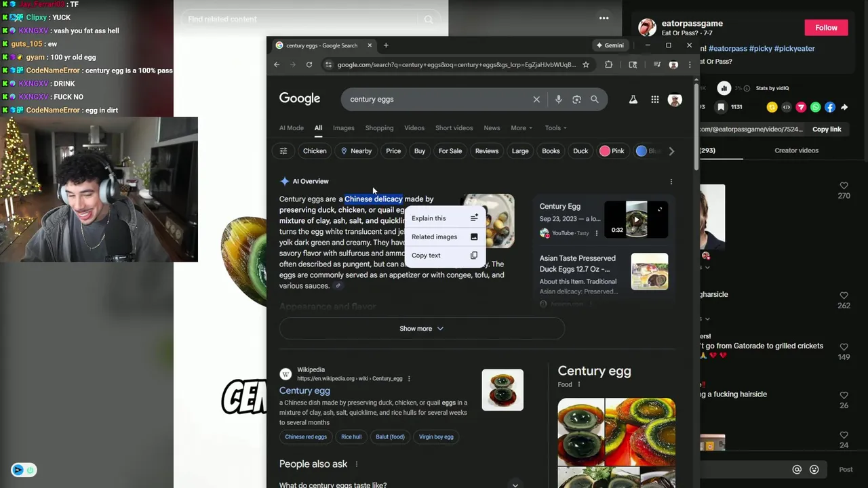Click the yellow repost icon
This screenshot has height=488, width=868.
772,107
